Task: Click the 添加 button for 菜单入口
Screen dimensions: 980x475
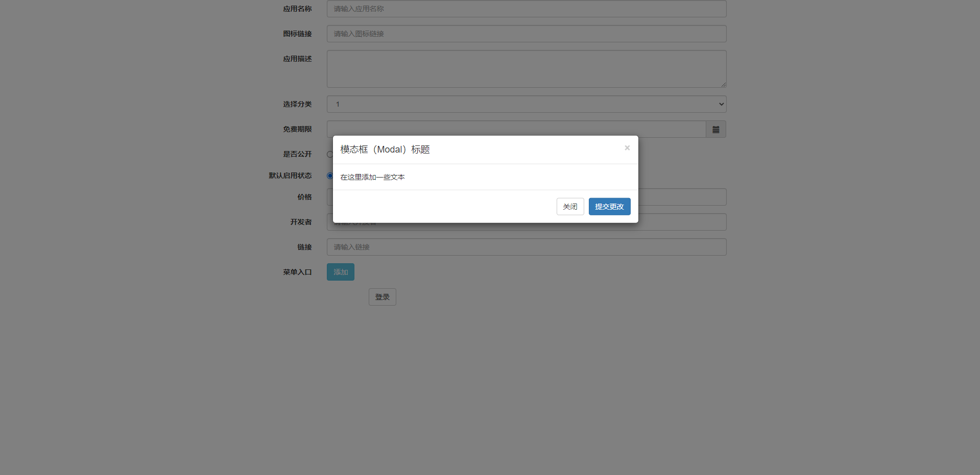Action: click(341, 272)
